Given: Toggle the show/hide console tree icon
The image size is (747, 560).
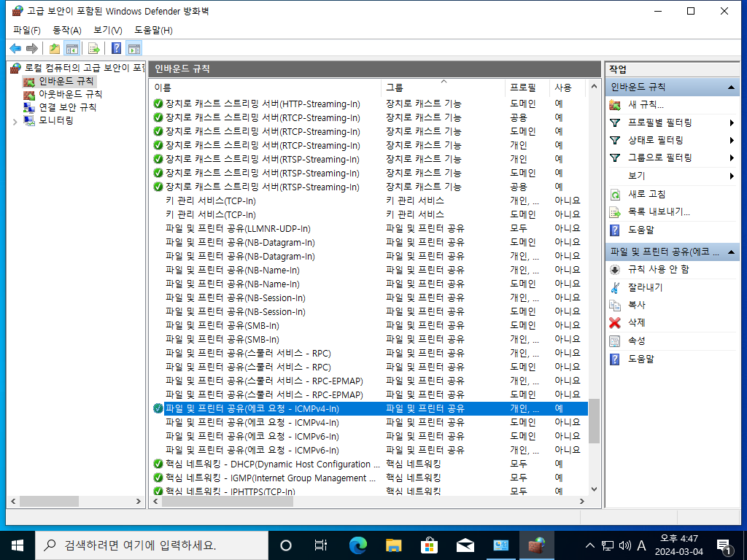Looking at the screenshot, I should pyautogui.click(x=72, y=48).
